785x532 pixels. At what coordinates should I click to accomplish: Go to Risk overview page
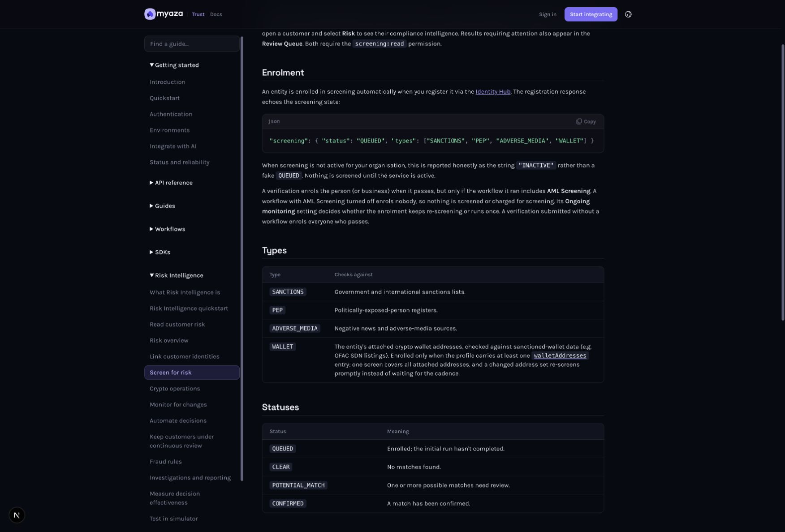(x=169, y=341)
